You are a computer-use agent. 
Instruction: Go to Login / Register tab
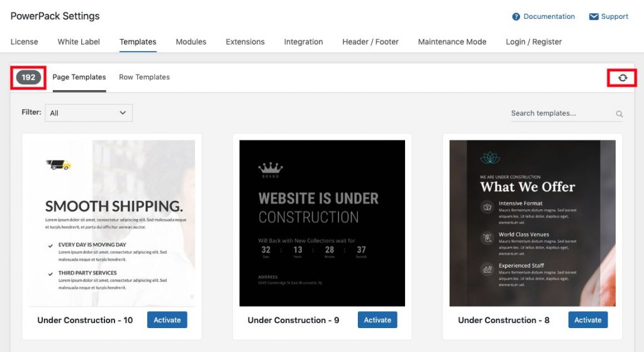533,42
